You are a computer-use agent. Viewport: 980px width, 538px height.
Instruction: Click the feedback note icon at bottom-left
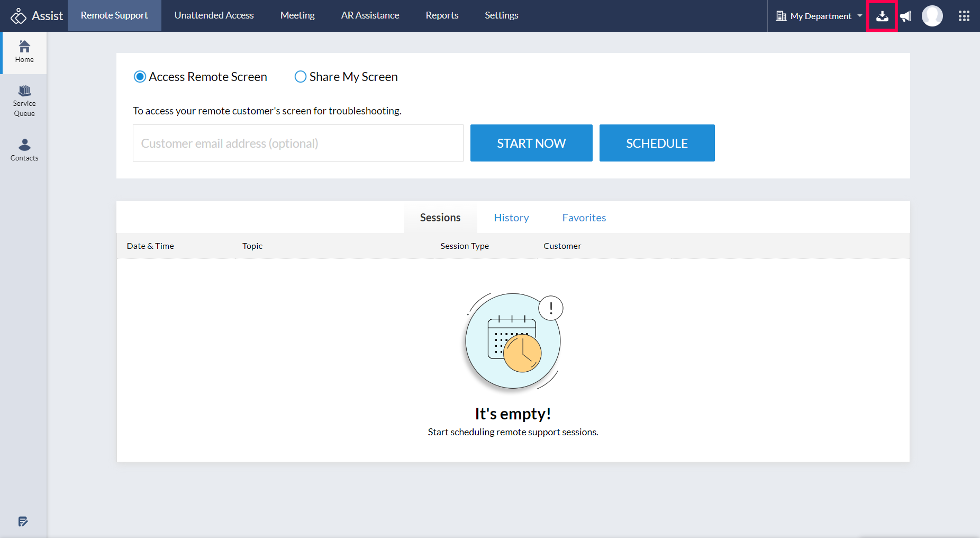click(23, 522)
